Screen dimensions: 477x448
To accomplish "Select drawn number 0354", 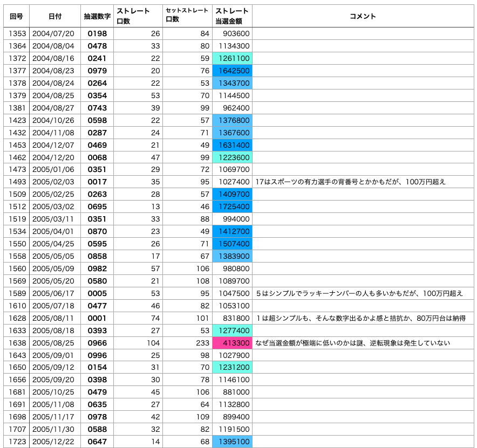I will (97, 96).
